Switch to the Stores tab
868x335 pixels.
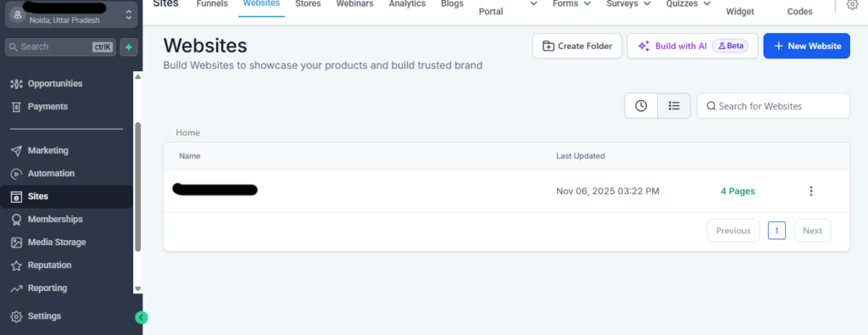coord(308,3)
